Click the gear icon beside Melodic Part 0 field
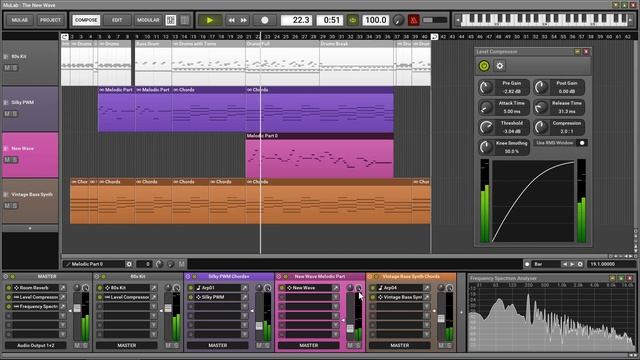Image resolution: width=640 pixels, height=360 pixels. point(129,264)
